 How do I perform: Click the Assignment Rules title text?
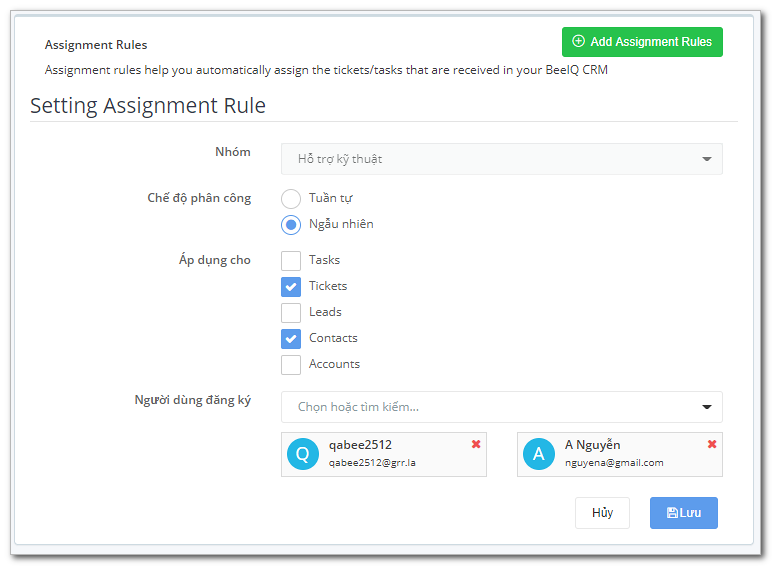pyautogui.click(x=96, y=45)
